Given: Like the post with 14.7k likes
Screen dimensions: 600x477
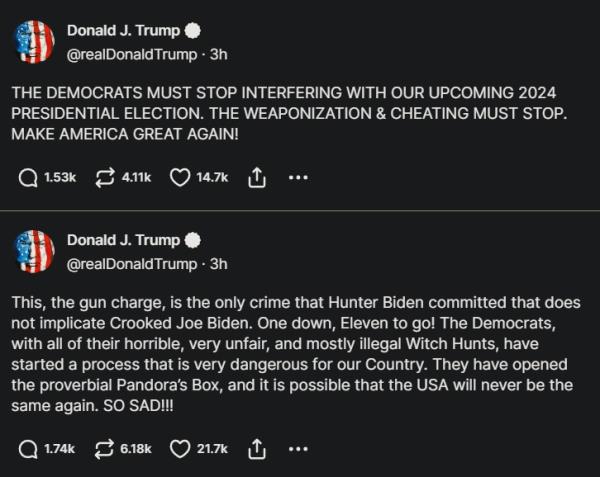Looking at the screenshot, I should (x=180, y=178).
